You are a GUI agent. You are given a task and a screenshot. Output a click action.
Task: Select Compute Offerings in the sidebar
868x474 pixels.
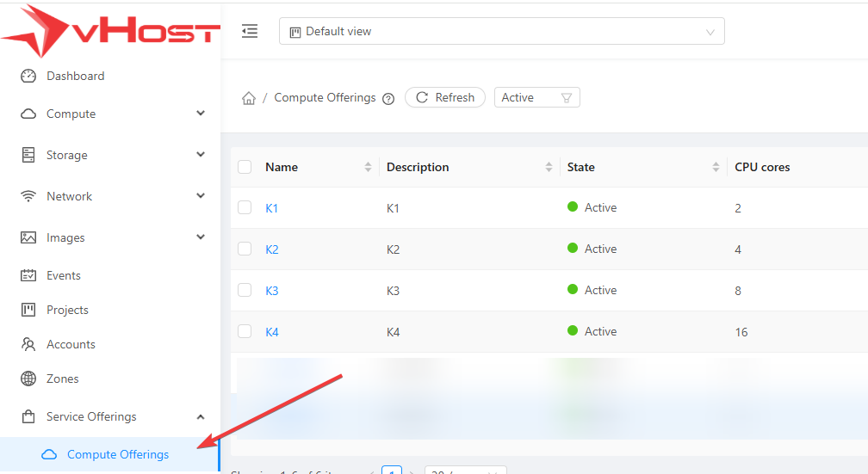click(x=118, y=454)
